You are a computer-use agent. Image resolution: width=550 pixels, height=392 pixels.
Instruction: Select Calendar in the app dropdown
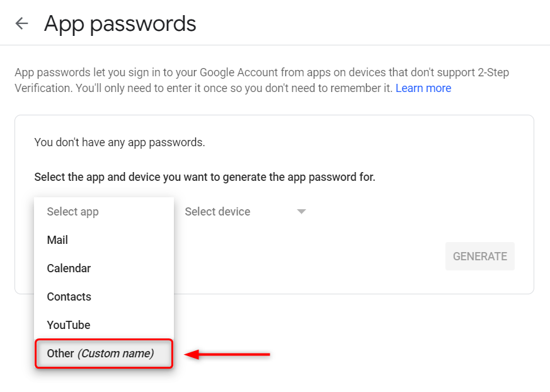tap(104, 268)
